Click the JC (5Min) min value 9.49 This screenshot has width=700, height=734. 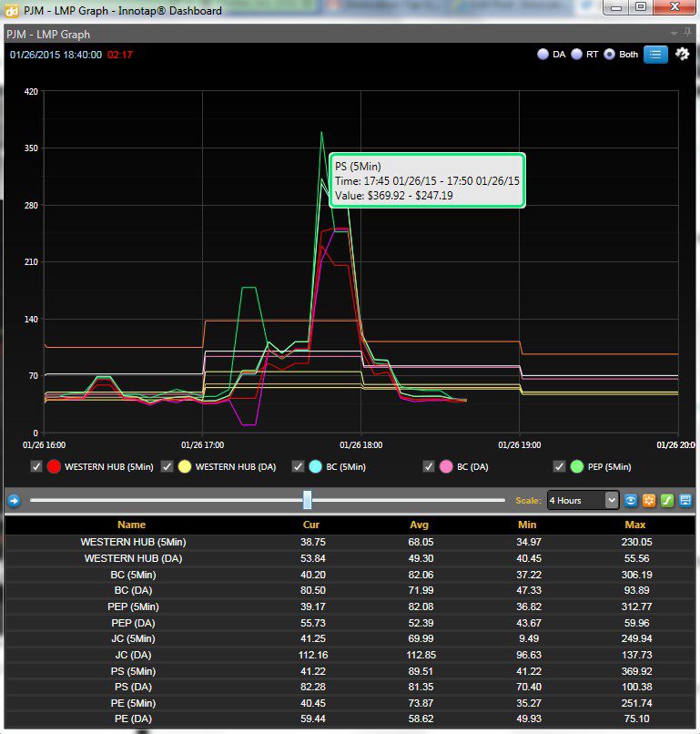pyautogui.click(x=529, y=639)
